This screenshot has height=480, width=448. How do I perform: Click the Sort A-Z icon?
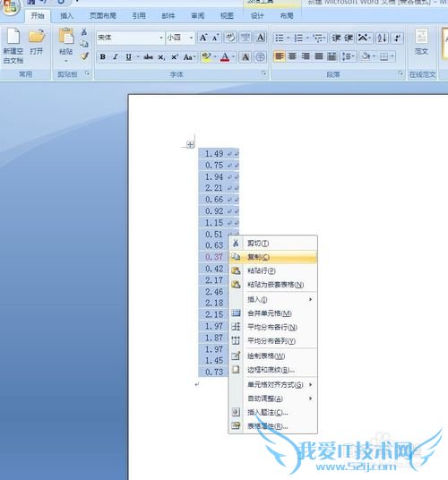[x=383, y=38]
